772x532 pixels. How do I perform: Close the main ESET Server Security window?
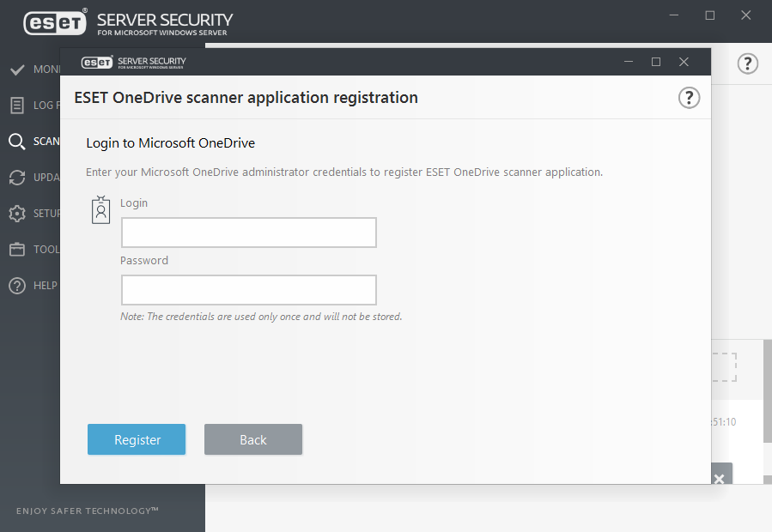coord(746,15)
